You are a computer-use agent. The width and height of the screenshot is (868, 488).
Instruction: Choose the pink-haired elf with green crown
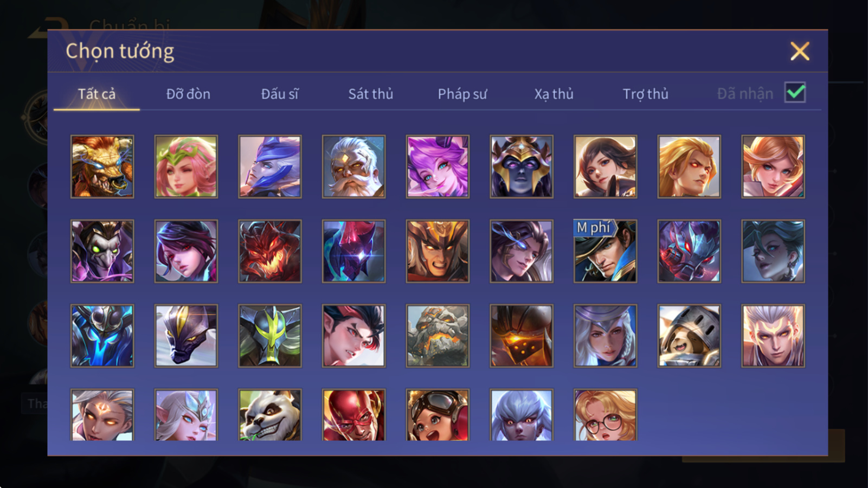pos(186,166)
